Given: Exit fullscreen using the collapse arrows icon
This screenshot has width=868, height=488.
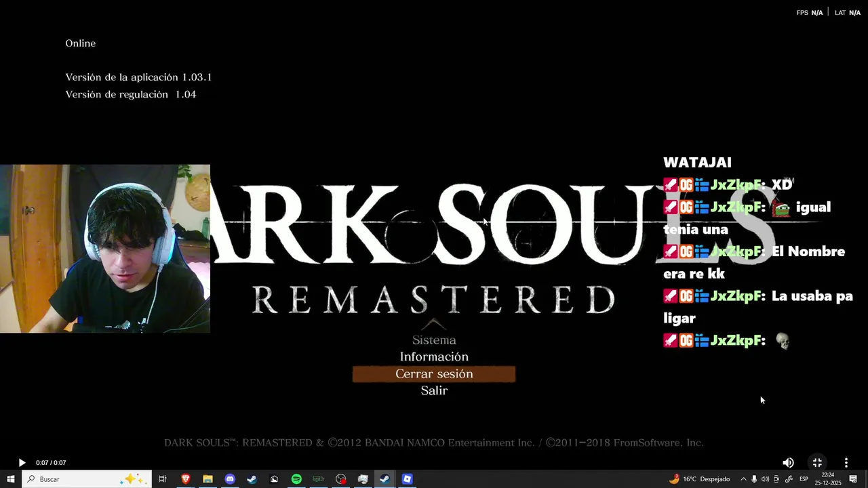Looking at the screenshot, I should click(x=817, y=462).
